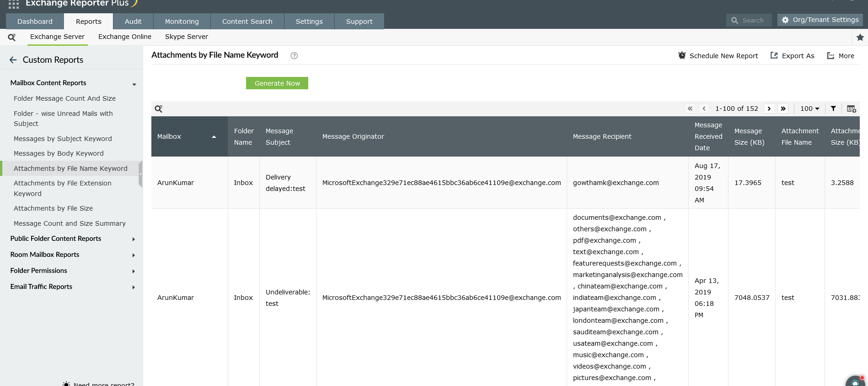Click the Export As label
The width and height of the screenshot is (868, 386).
(798, 56)
